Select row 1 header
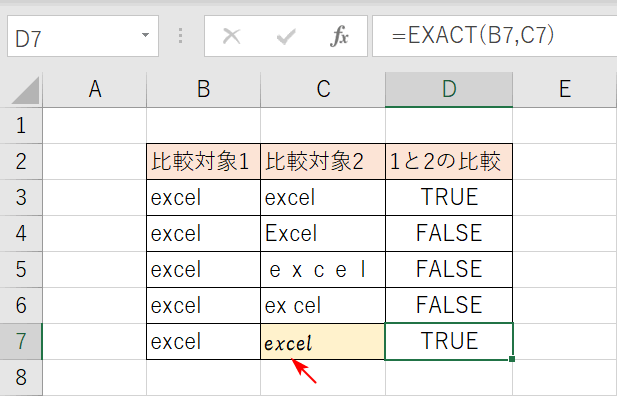Viewport: 617px width, 396px height. click(21, 126)
